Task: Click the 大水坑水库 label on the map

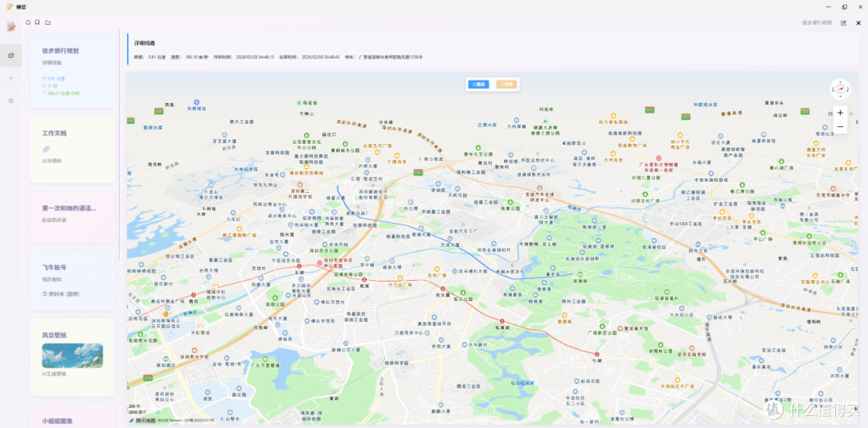Action: click(247, 168)
